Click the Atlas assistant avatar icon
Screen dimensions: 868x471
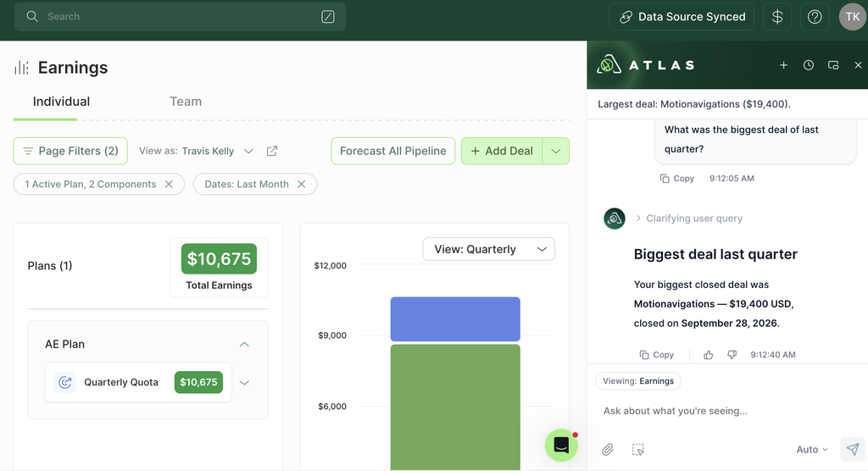[615, 219]
